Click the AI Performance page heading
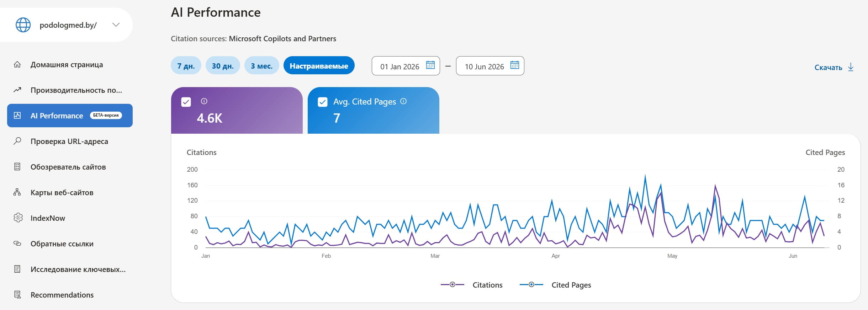Viewport: 868px width, 310px height. coord(216,12)
